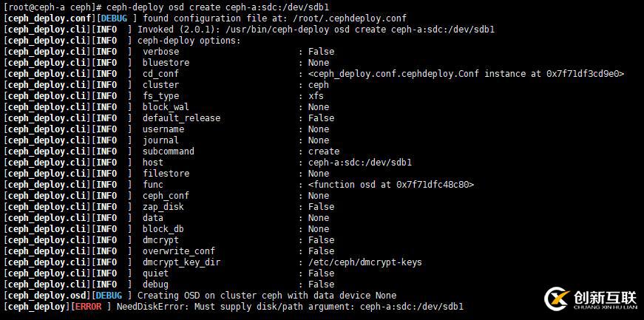Viewport: 644px width, 320px height.
Task: Click the overwrite_conf option name
Action: point(178,251)
